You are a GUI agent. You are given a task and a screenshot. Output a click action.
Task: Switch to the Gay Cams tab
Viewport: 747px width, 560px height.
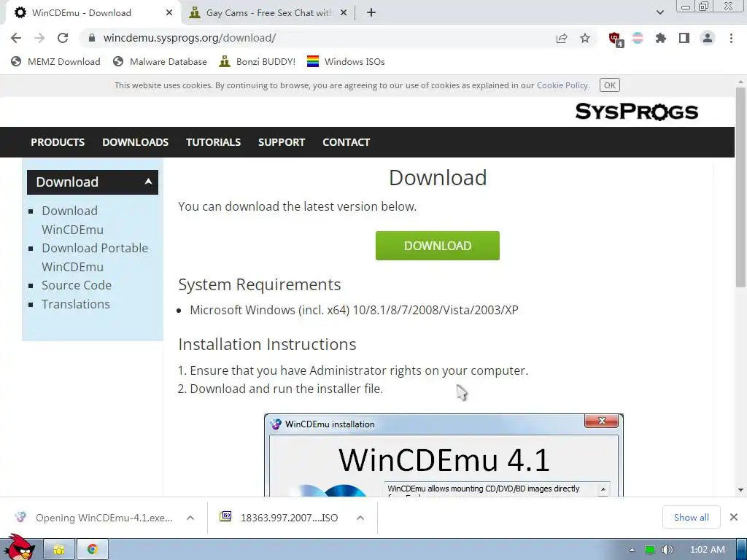[267, 13]
